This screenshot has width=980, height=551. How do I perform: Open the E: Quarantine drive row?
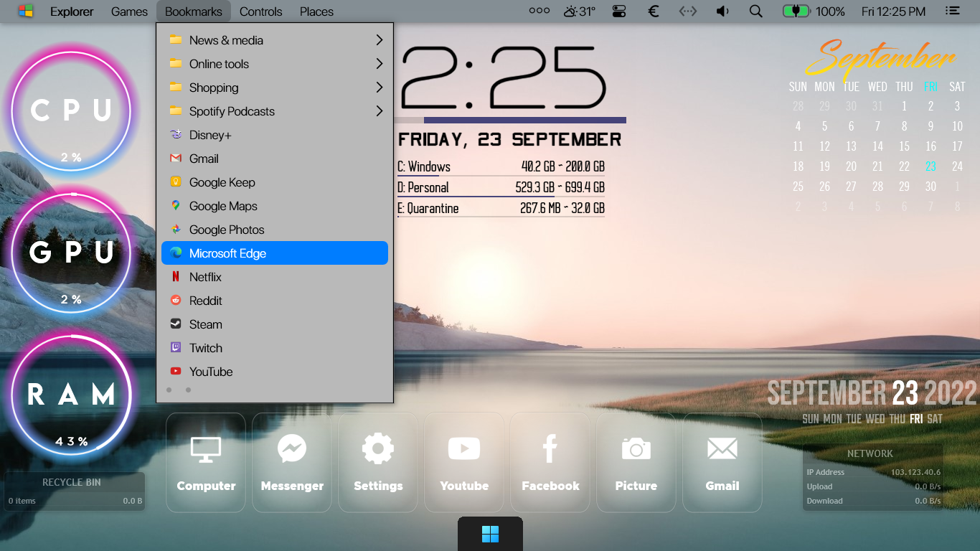pos(501,209)
